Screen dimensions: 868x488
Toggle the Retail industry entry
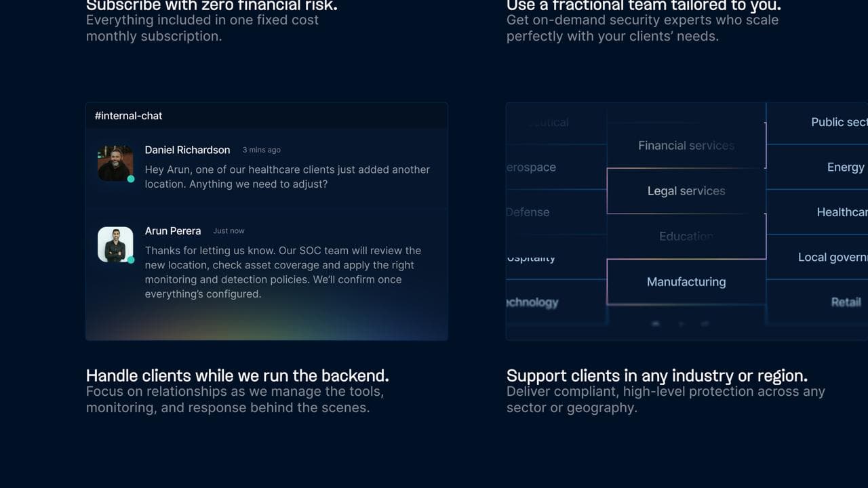point(846,302)
